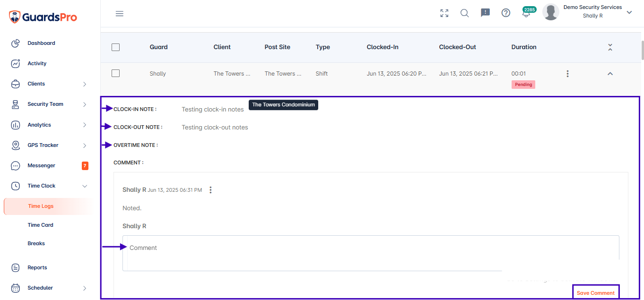Sort by Duration column header
The height and width of the screenshot is (300, 644).
(x=524, y=47)
